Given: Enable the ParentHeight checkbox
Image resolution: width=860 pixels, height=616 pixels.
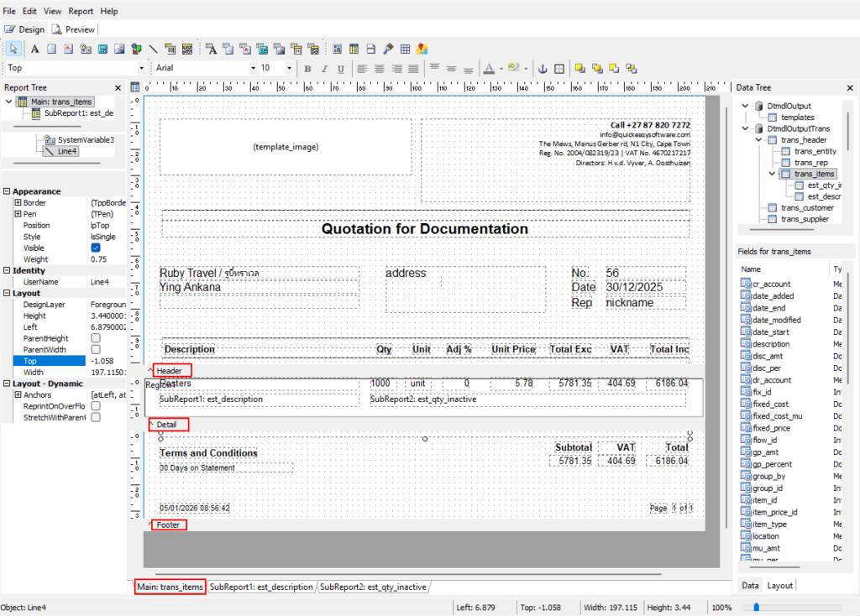Looking at the screenshot, I should point(96,337).
